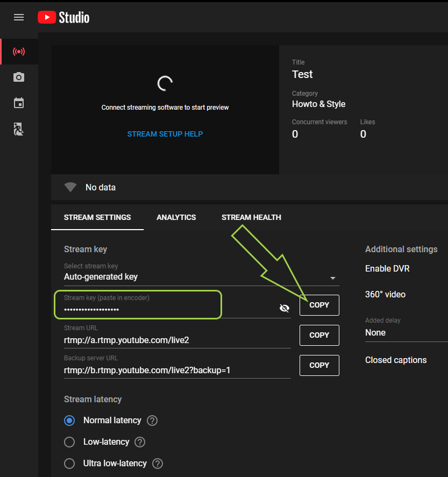Click the Additional settings heading
Viewport: 448px width, 477px height.
(x=401, y=249)
